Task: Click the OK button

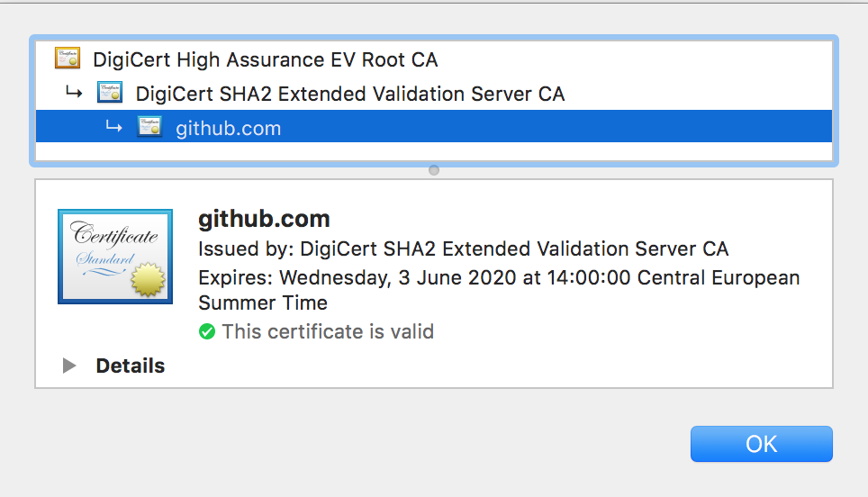Action: click(x=761, y=444)
